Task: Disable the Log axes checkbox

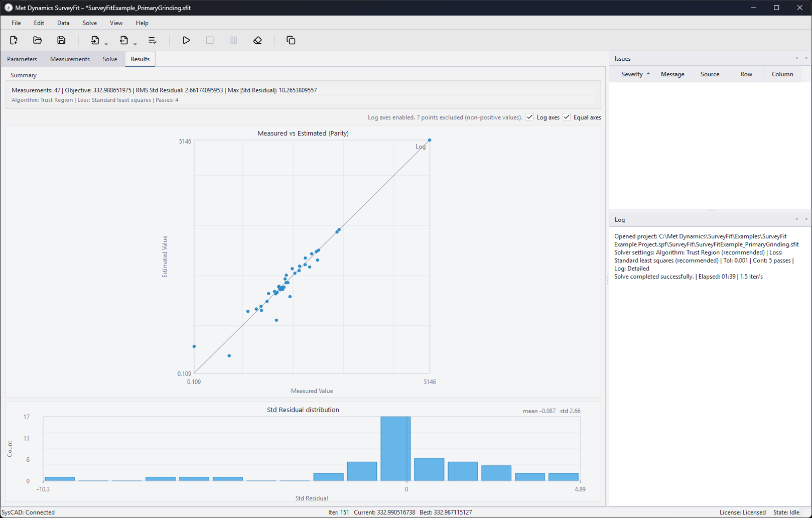Action: pyautogui.click(x=529, y=117)
